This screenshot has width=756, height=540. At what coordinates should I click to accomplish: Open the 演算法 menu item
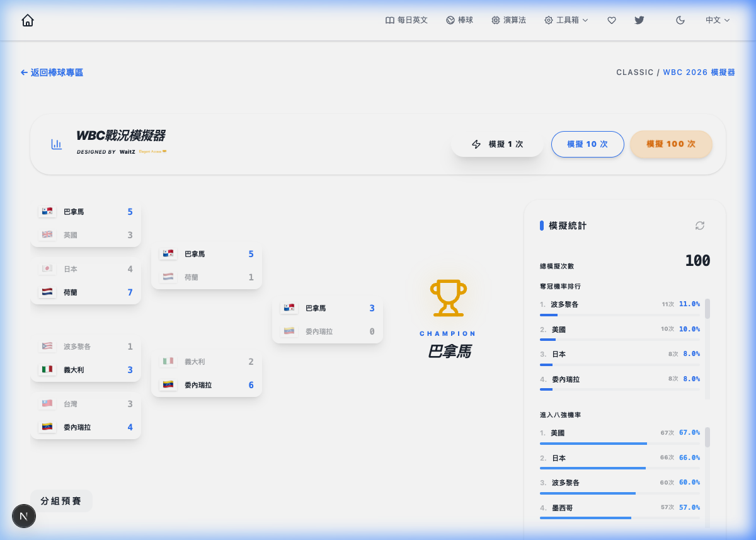tap(508, 20)
